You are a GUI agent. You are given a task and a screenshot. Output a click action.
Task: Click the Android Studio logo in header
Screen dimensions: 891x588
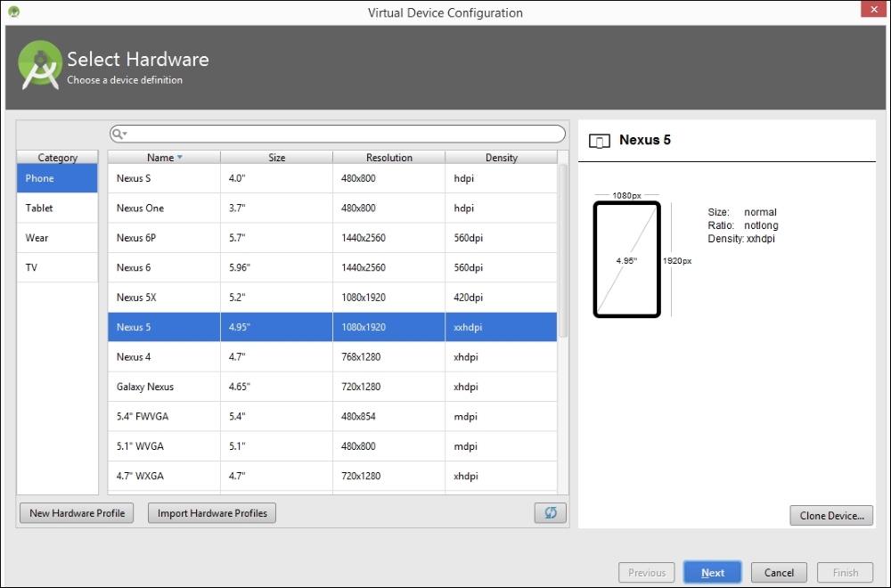40,65
